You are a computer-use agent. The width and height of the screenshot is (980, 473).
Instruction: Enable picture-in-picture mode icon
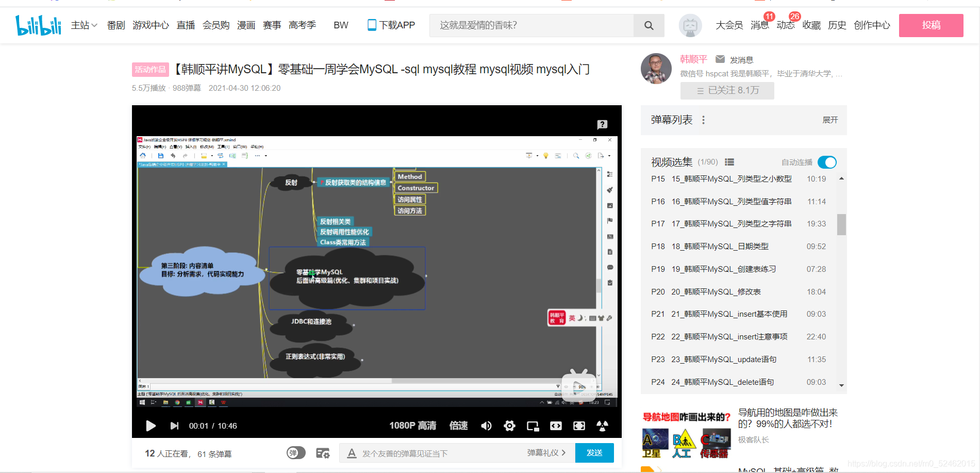[533, 426]
